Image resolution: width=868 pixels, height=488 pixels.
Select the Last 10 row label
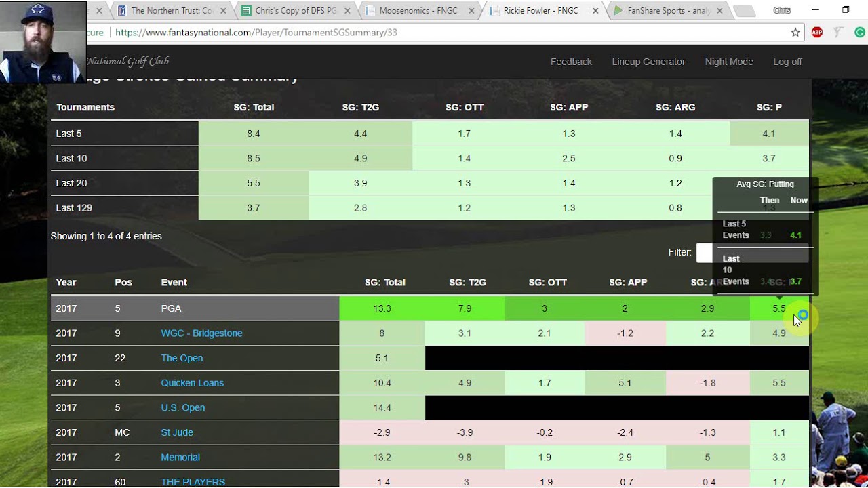pyautogui.click(x=71, y=158)
